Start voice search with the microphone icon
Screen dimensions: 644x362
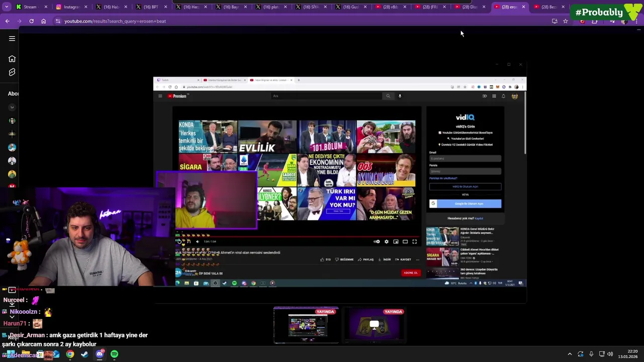[400, 96]
